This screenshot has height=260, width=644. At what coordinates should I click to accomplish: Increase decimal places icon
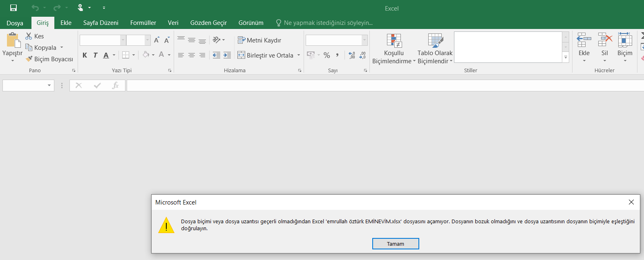click(352, 55)
